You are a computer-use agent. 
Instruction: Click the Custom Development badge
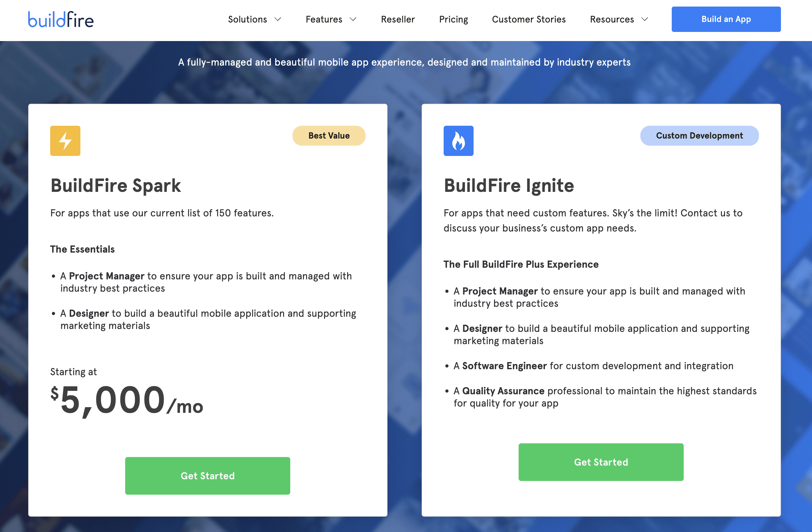click(699, 135)
